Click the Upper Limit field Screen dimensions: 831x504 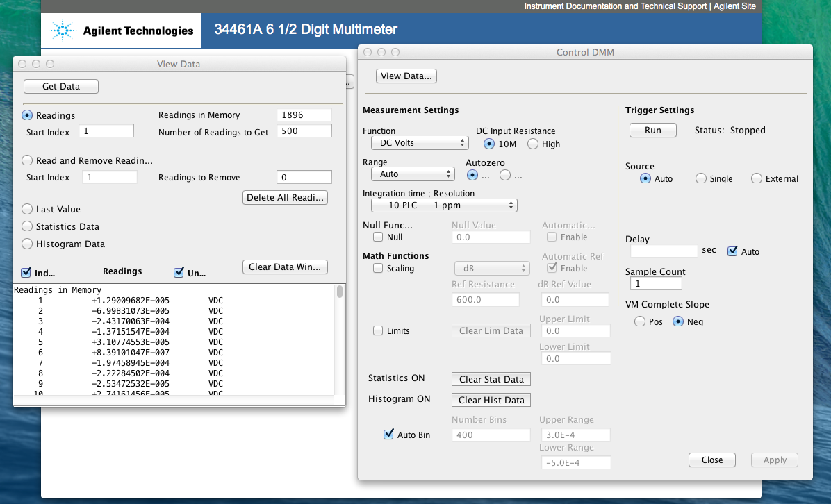click(x=575, y=331)
